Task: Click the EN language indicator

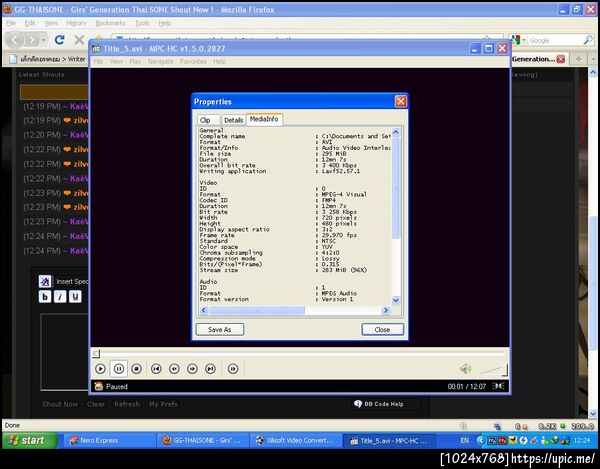Action: (x=465, y=441)
